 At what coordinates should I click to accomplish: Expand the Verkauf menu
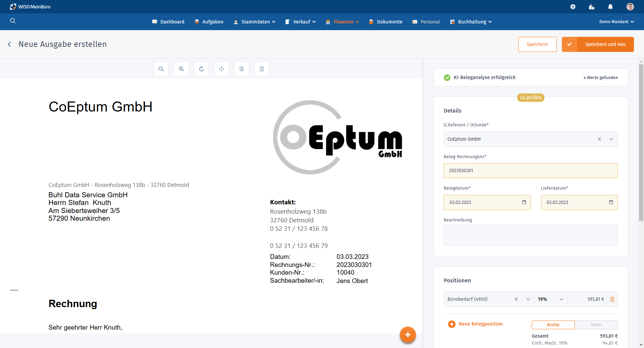pyautogui.click(x=301, y=22)
